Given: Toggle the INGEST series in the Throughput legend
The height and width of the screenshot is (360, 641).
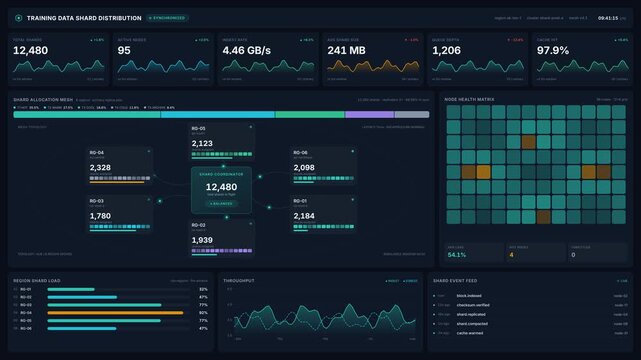Looking at the screenshot, I should pyautogui.click(x=392, y=281).
